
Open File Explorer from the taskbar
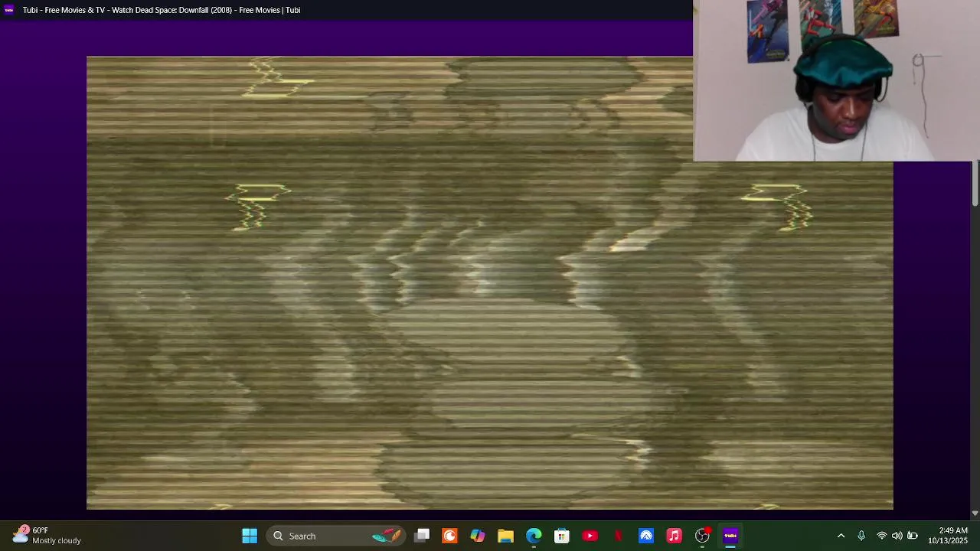pos(505,536)
